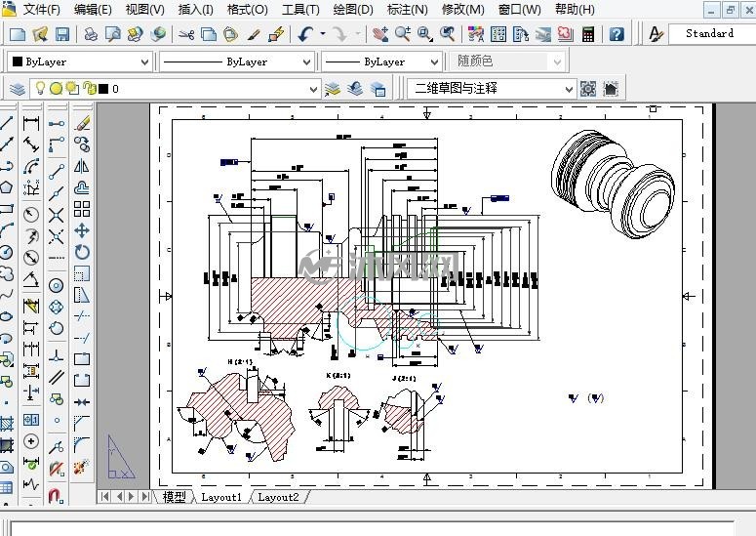Click the Workspace Settings gear icon

588,89
